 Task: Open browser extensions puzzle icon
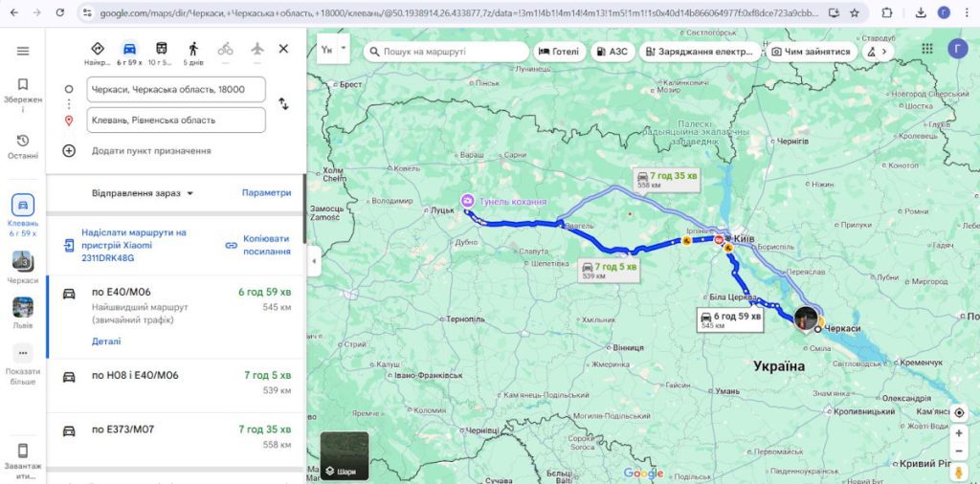[x=887, y=12]
